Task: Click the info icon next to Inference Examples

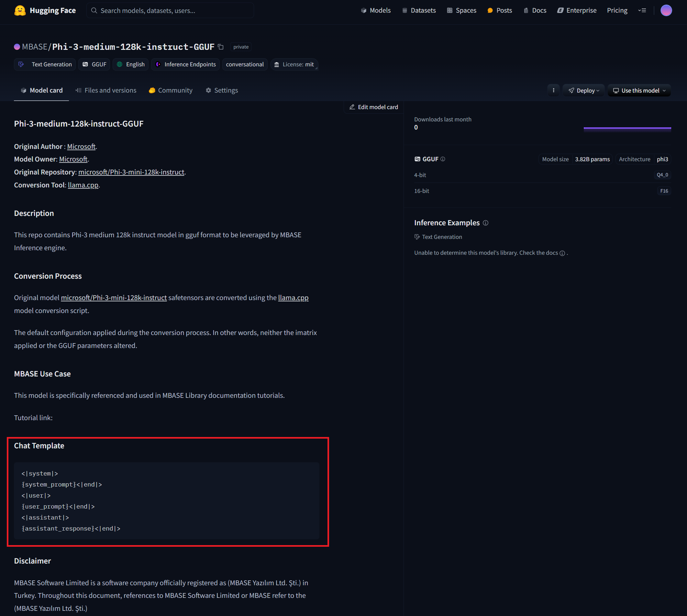Action: (x=486, y=223)
